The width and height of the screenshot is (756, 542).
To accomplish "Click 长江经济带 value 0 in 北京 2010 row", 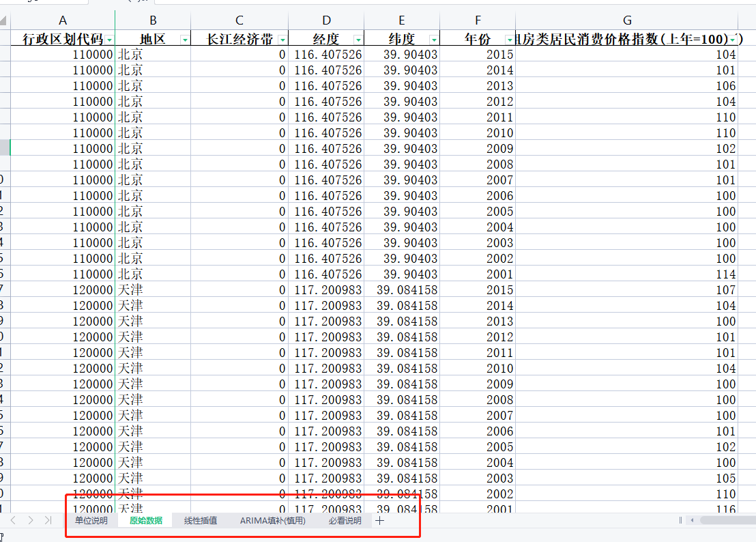I will click(x=239, y=132).
